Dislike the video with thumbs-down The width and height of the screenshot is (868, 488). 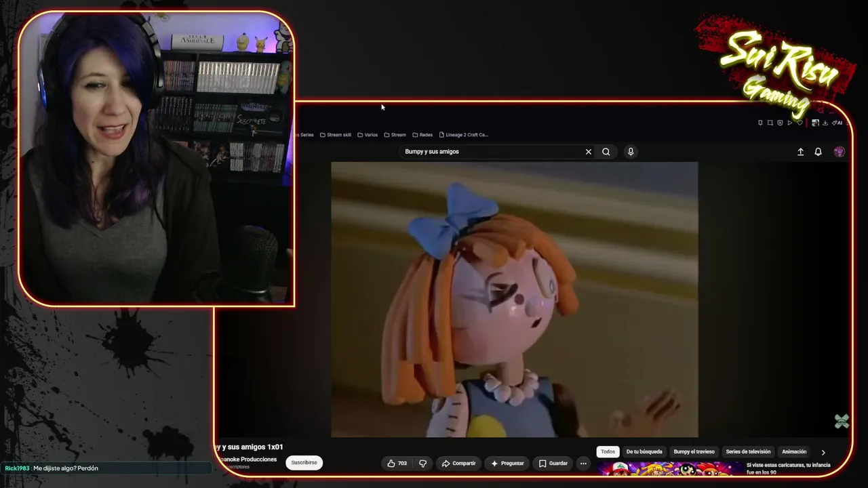[422, 464]
